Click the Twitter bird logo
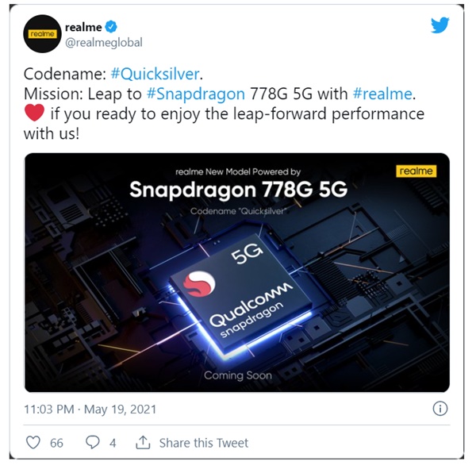 440,25
